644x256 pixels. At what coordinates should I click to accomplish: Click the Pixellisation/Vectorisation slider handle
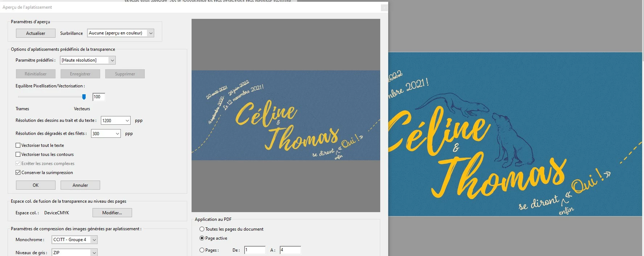[84, 97]
